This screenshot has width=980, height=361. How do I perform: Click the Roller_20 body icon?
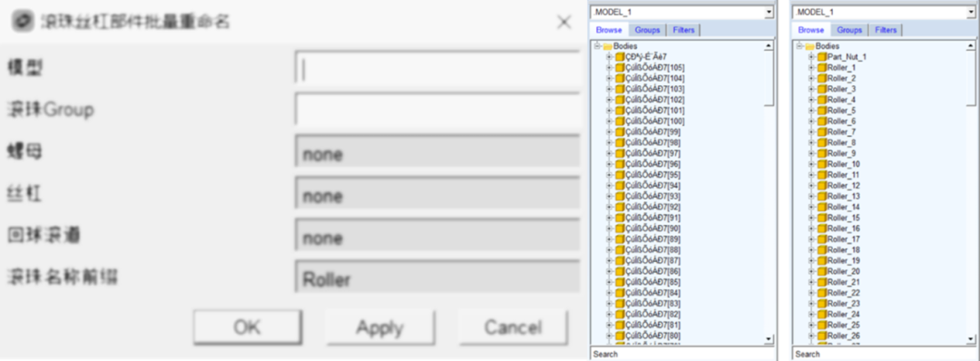tap(822, 272)
